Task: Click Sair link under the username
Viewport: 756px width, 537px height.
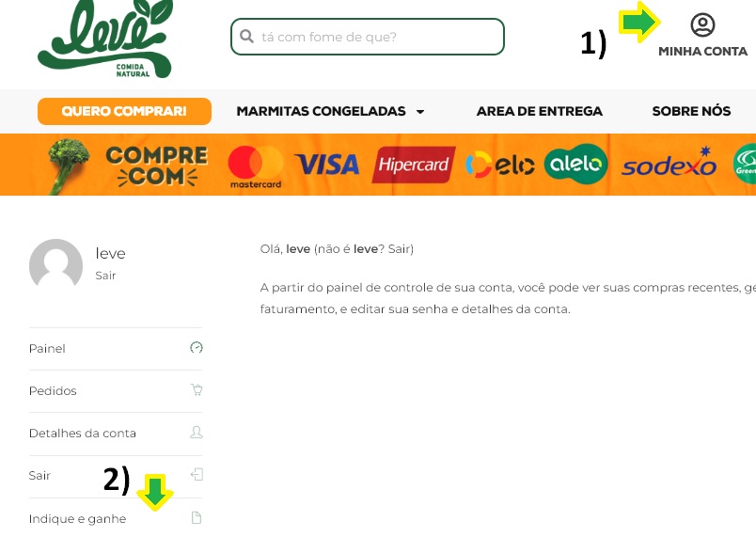Action: (105, 276)
